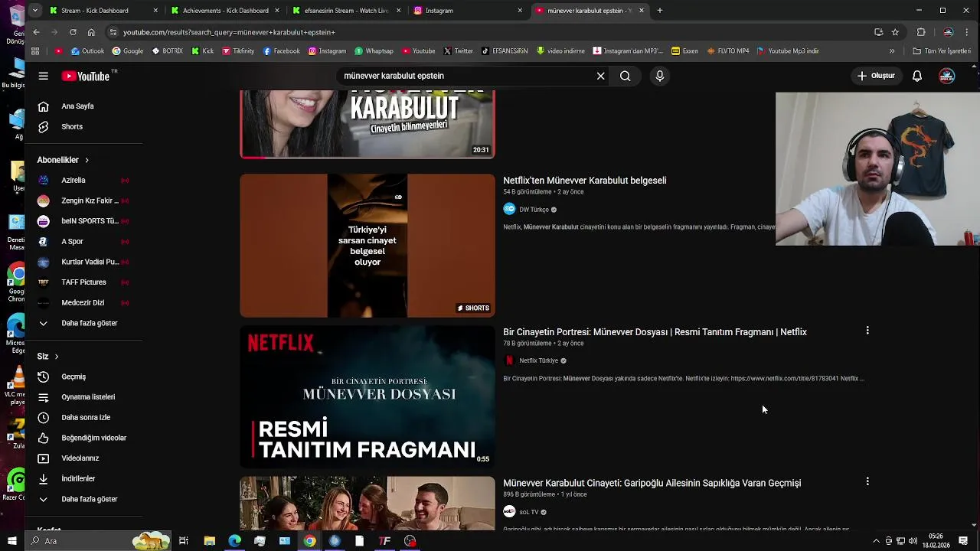Open the Chrome extensions puzzle icon

click(x=921, y=32)
